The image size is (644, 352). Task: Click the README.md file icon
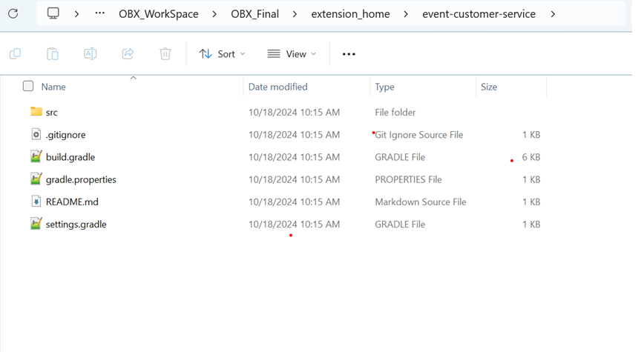click(36, 202)
